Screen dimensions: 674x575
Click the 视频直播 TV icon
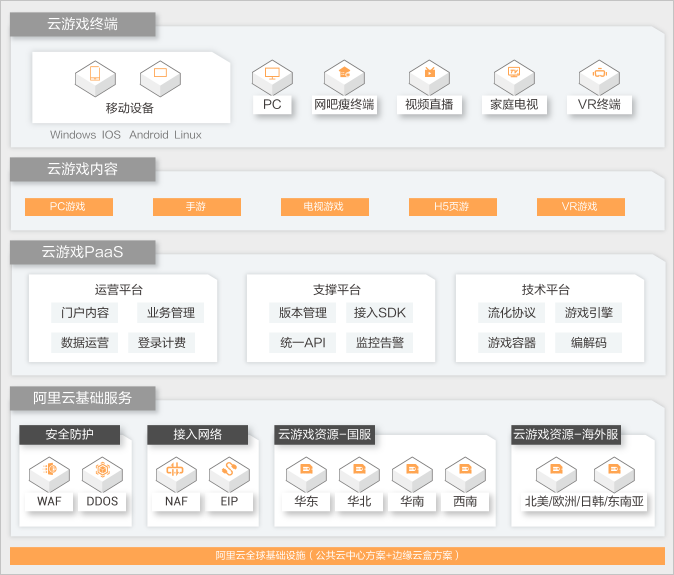click(x=429, y=78)
